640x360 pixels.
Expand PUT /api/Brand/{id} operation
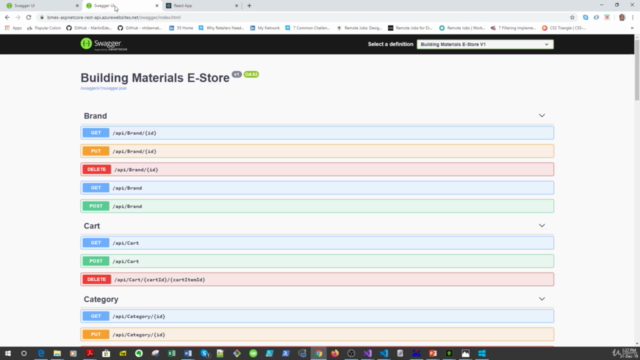[x=317, y=151]
